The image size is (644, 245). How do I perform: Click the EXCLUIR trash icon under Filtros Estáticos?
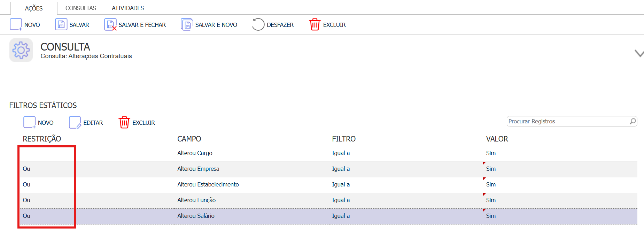click(124, 123)
